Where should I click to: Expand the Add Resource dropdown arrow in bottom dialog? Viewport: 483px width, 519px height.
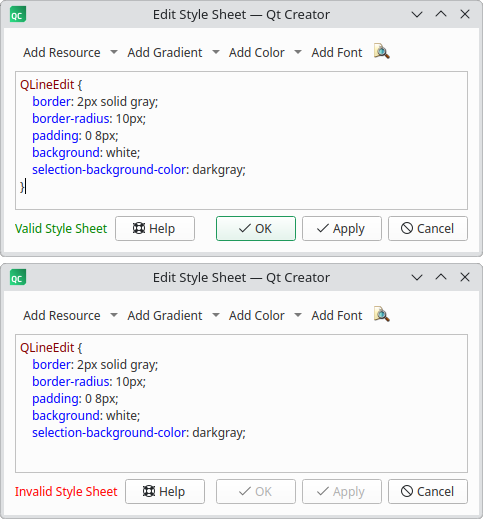click(x=114, y=315)
